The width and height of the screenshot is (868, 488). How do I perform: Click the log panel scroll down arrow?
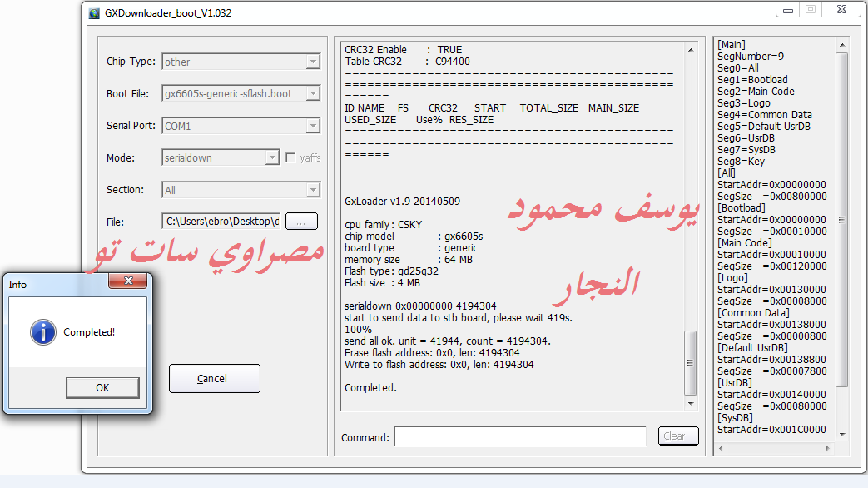(x=691, y=403)
